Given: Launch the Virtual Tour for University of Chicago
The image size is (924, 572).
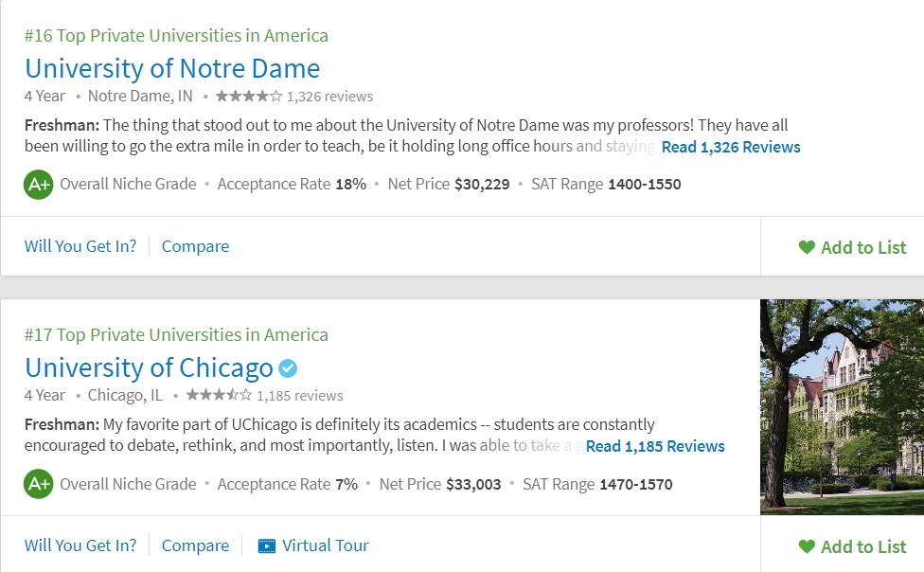Looking at the screenshot, I should tap(313, 545).
